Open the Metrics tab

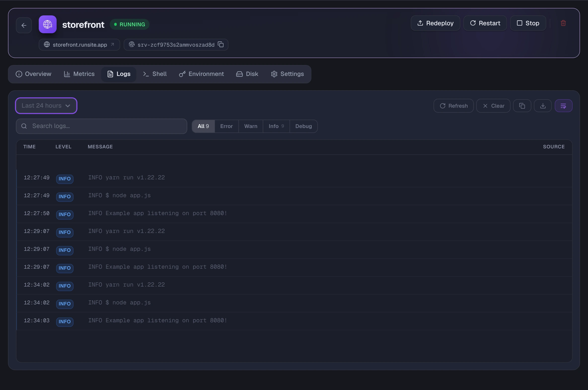point(79,74)
